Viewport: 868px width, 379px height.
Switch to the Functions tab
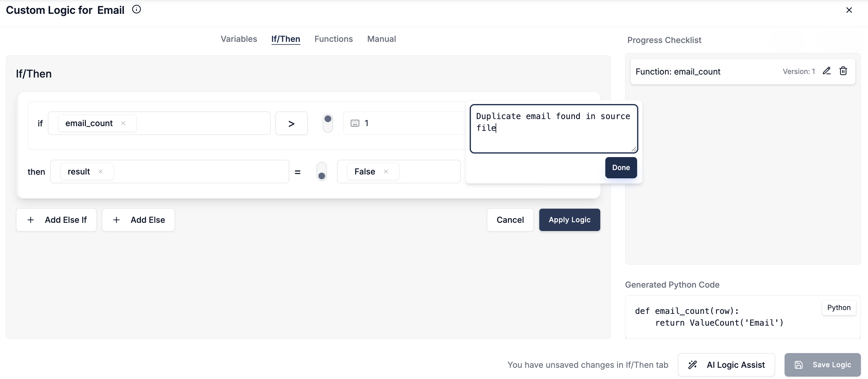click(333, 39)
